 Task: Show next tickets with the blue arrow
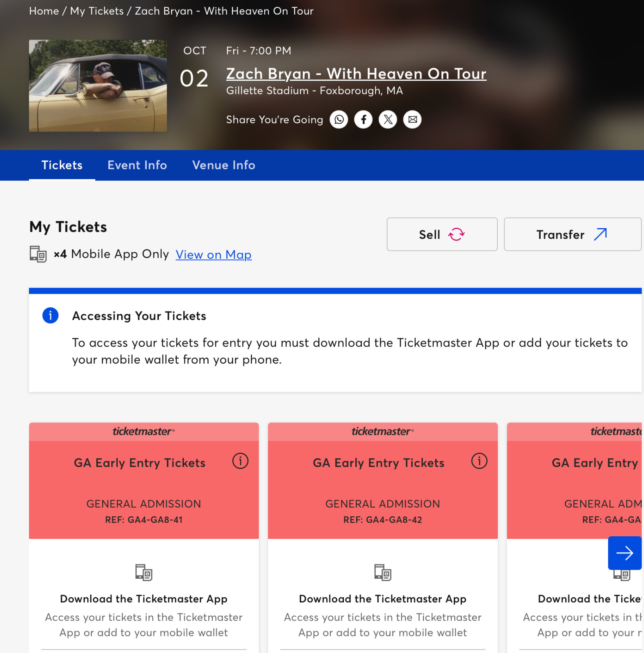click(625, 553)
